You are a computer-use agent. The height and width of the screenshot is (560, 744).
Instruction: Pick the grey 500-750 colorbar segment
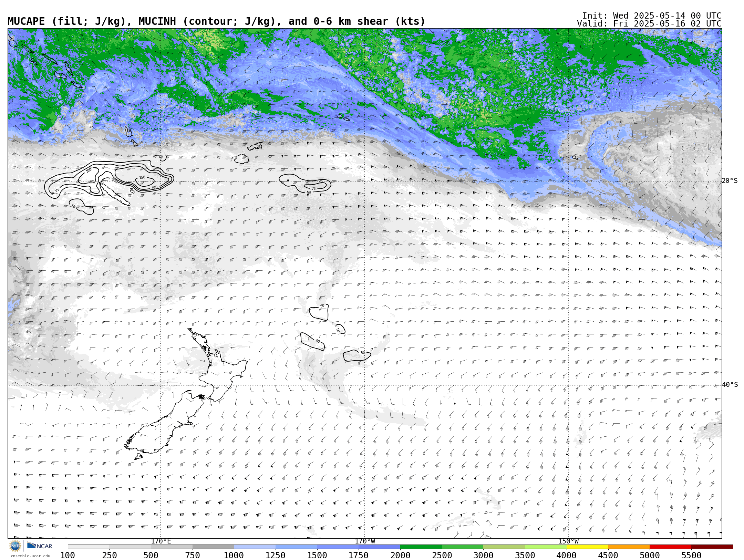(x=172, y=547)
